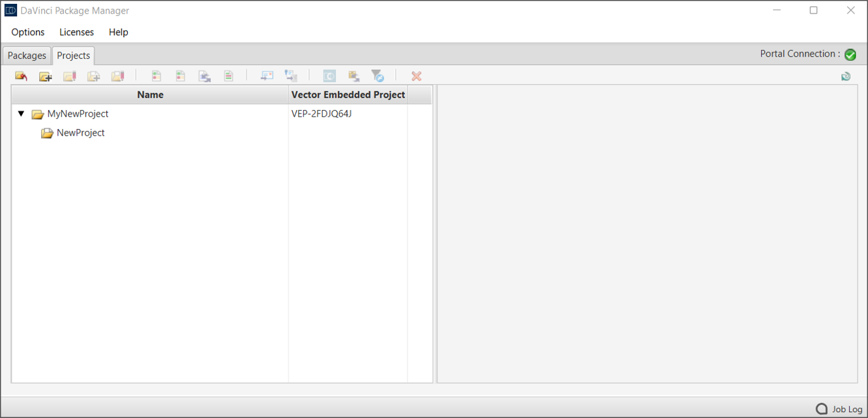
Task: Click the document with colored lines icon
Action: [228, 76]
